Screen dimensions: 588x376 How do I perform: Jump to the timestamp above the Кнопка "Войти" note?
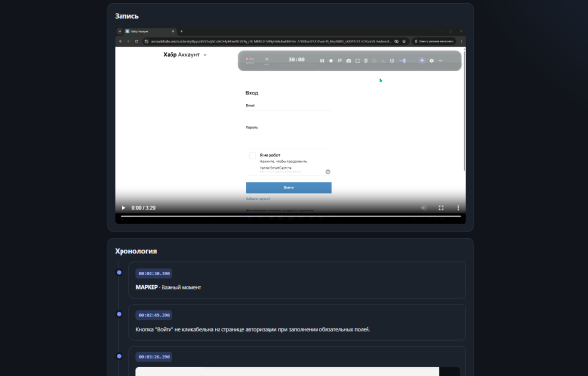click(x=154, y=315)
